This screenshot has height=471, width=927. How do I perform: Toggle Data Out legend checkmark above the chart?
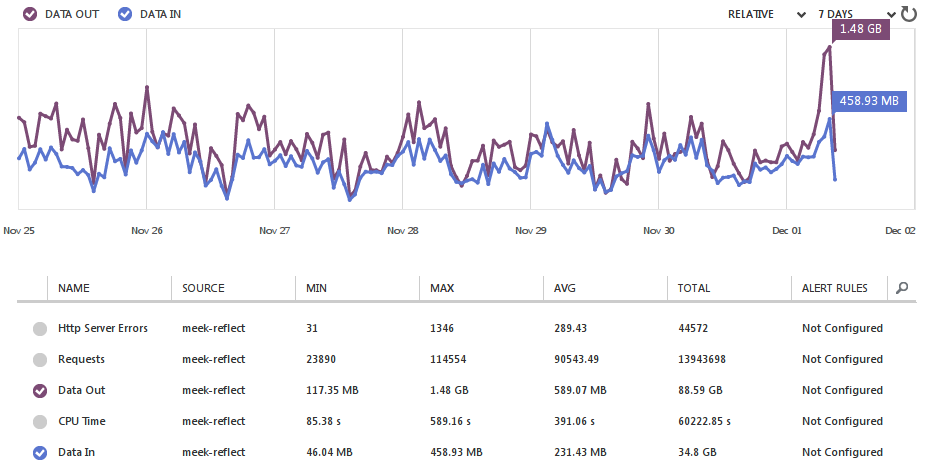[28, 15]
